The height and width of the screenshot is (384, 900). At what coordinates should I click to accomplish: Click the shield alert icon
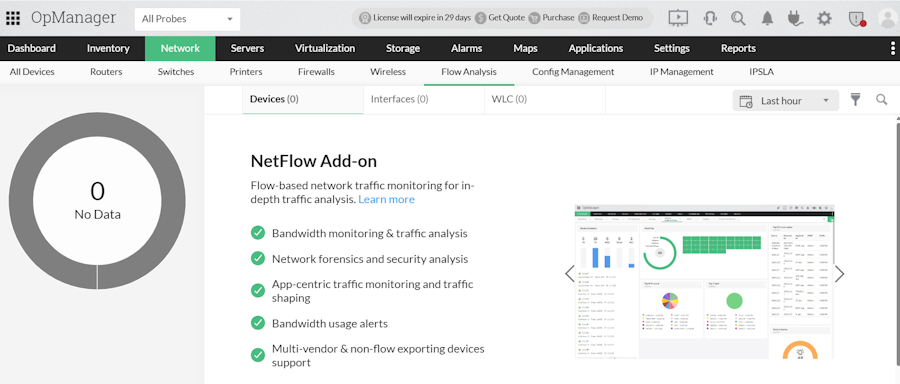(856, 19)
